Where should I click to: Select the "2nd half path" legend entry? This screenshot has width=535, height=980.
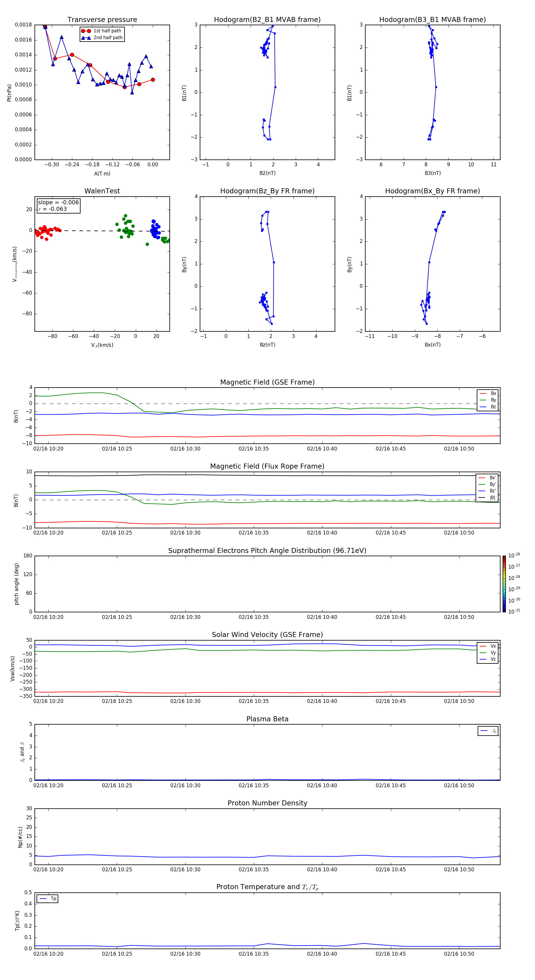tap(102, 38)
